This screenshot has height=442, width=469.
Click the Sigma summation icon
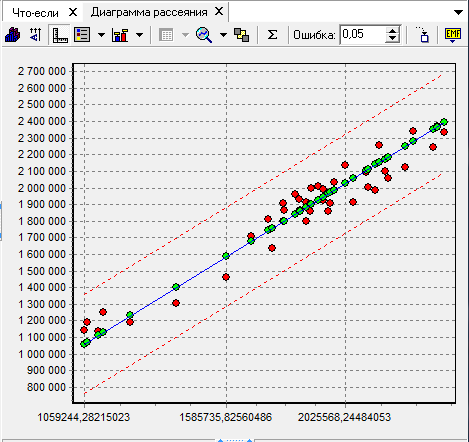click(x=272, y=35)
